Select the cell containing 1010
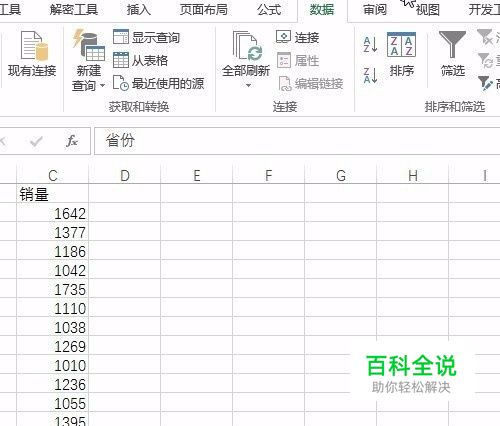The image size is (500, 426). (x=53, y=365)
